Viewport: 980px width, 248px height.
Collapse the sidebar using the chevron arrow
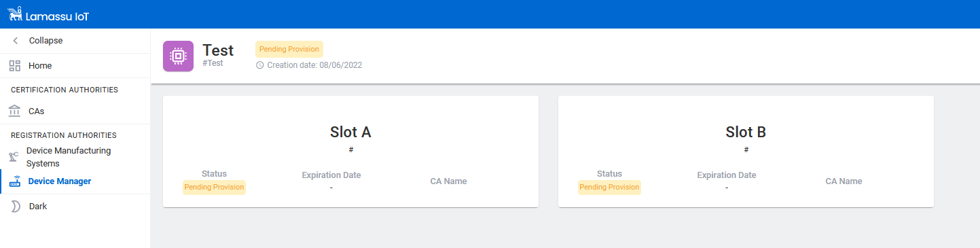pos(15,41)
